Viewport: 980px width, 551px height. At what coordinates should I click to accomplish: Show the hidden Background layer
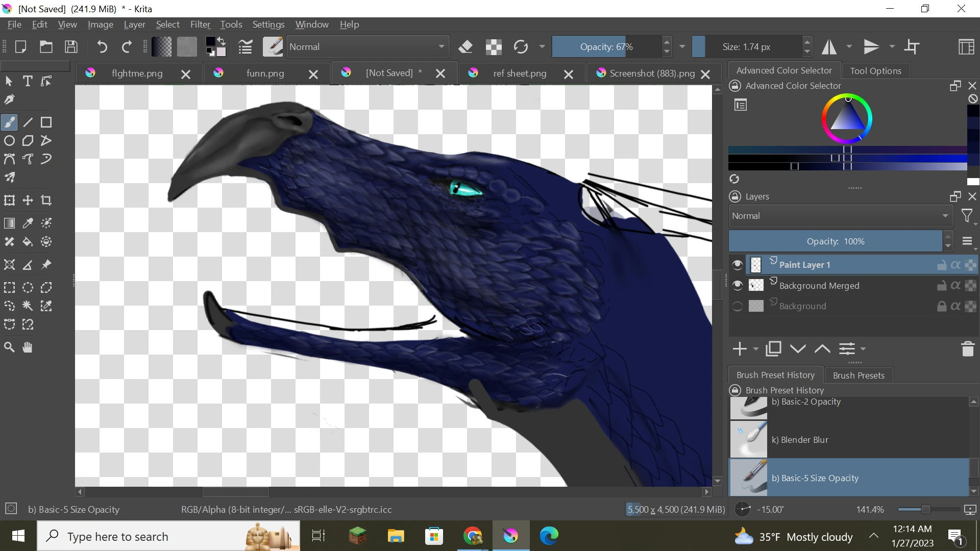point(738,306)
